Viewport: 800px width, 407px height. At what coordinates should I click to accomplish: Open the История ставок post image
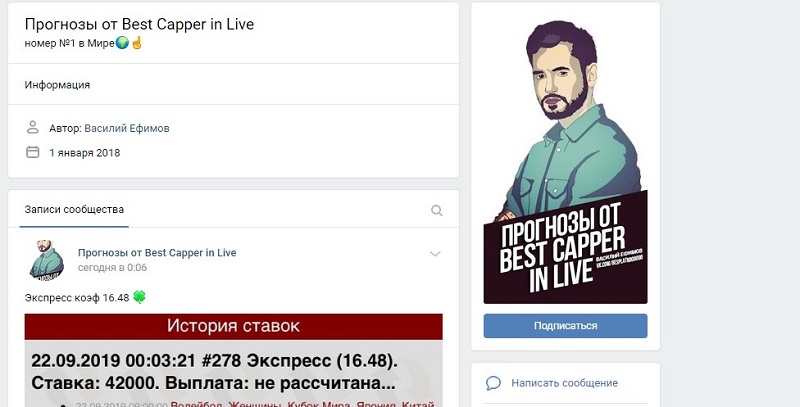(x=234, y=360)
